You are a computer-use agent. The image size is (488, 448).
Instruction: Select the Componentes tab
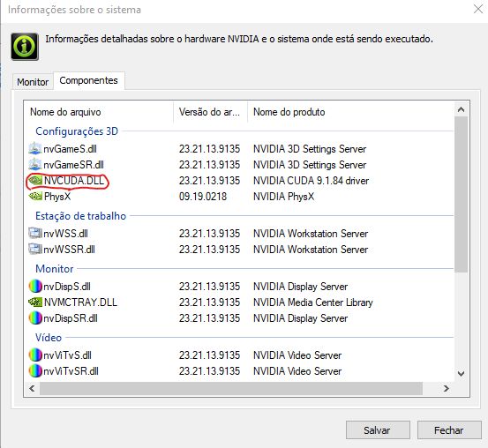[x=89, y=80]
